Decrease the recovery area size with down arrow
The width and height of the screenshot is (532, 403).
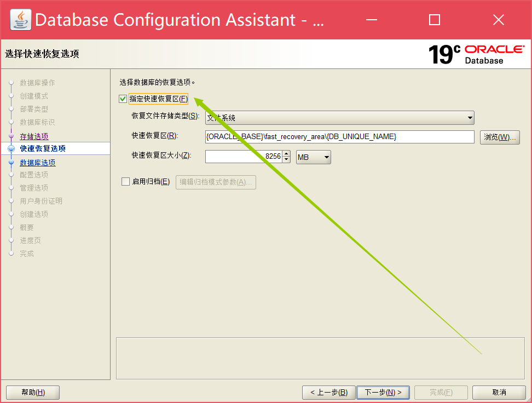(x=286, y=159)
